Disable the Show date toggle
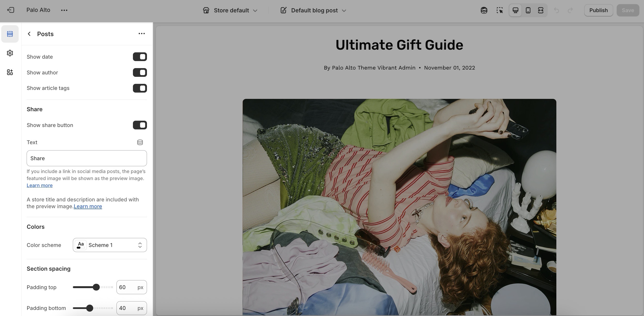Image resolution: width=644 pixels, height=316 pixels. 140,57
